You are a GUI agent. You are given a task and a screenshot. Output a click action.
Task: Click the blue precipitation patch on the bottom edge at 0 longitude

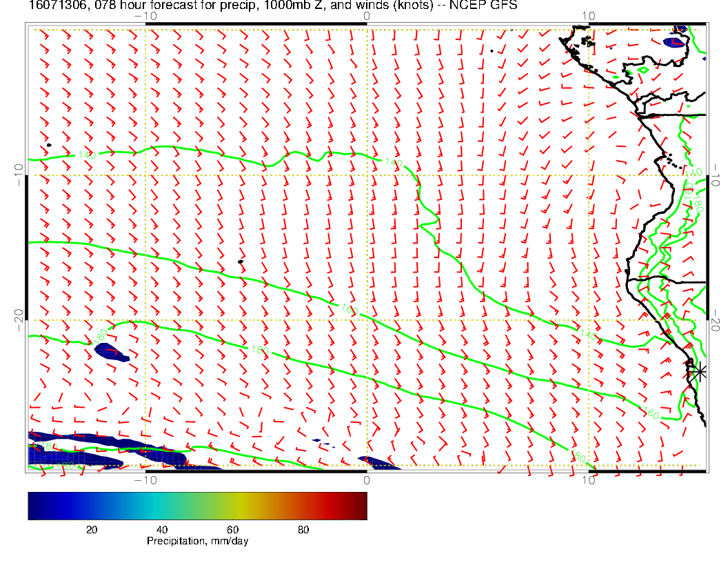[x=378, y=463]
